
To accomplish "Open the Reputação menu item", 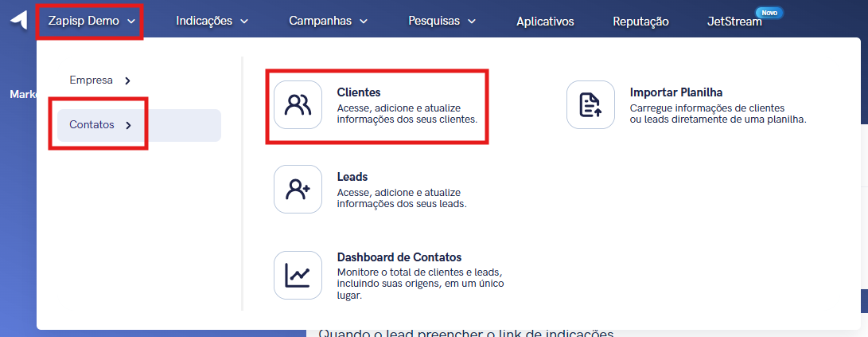I will pos(640,22).
